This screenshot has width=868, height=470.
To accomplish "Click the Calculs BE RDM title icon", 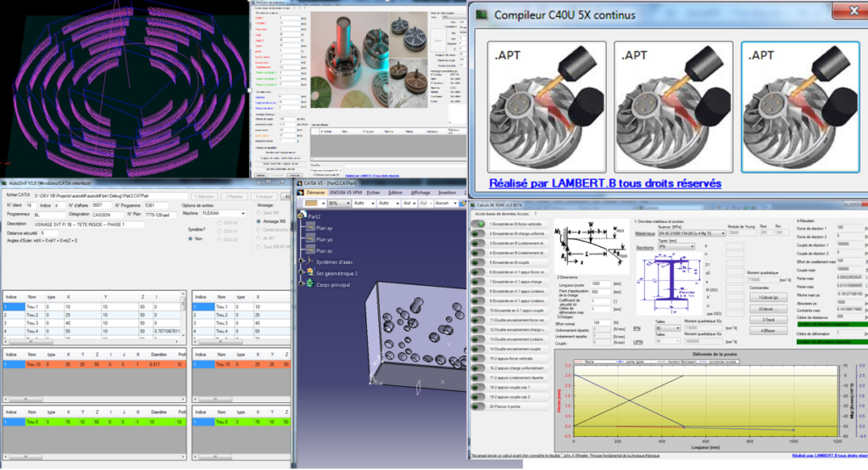I will click(x=472, y=205).
